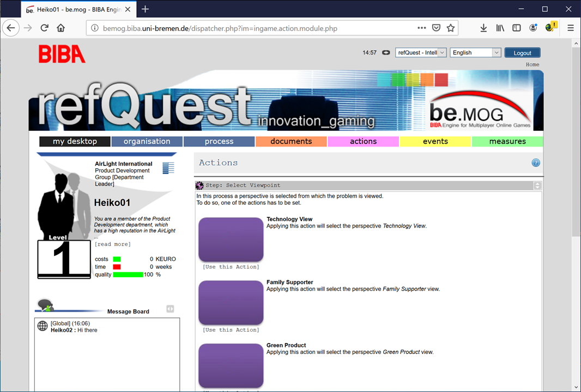Switch to the measures tab

click(507, 142)
